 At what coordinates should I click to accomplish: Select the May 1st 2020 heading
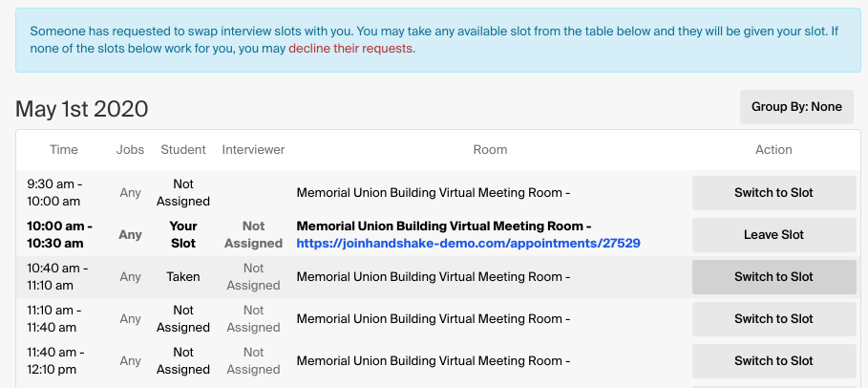tap(82, 109)
